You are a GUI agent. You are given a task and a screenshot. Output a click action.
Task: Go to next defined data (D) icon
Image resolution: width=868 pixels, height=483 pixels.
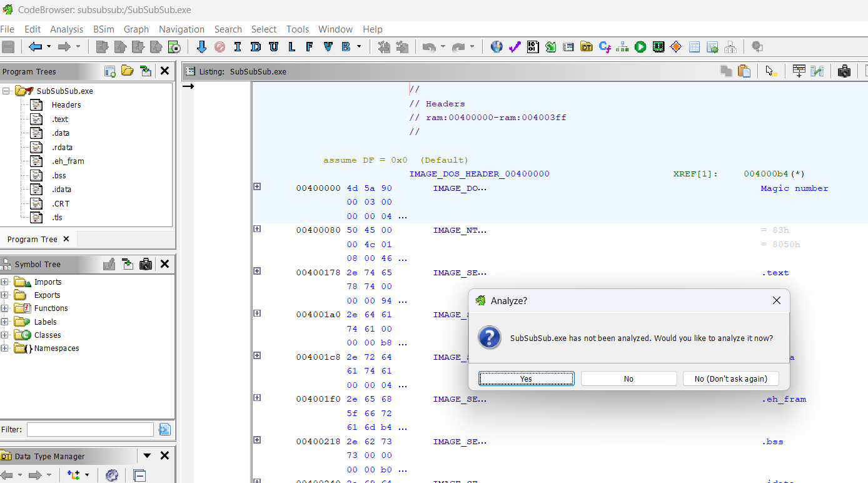point(255,47)
